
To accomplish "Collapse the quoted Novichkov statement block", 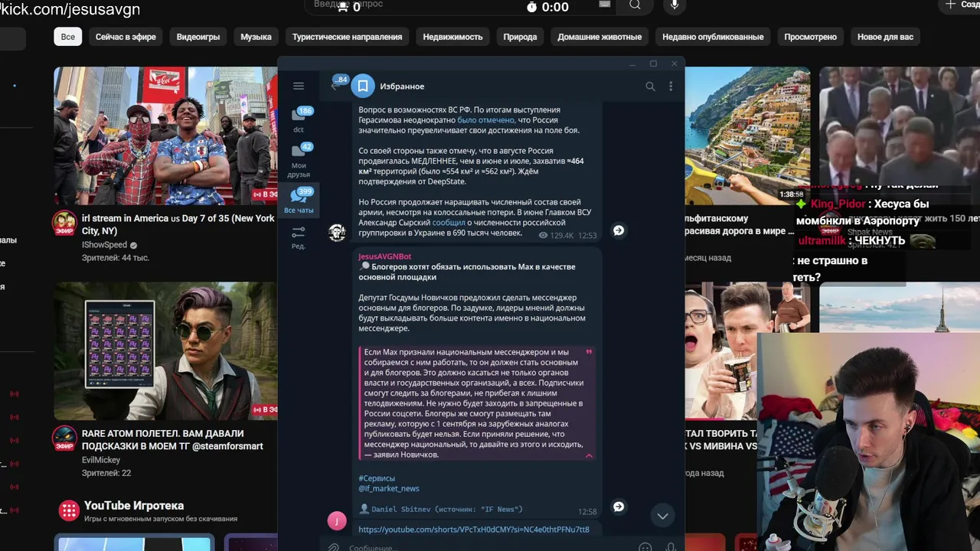I will [589, 455].
